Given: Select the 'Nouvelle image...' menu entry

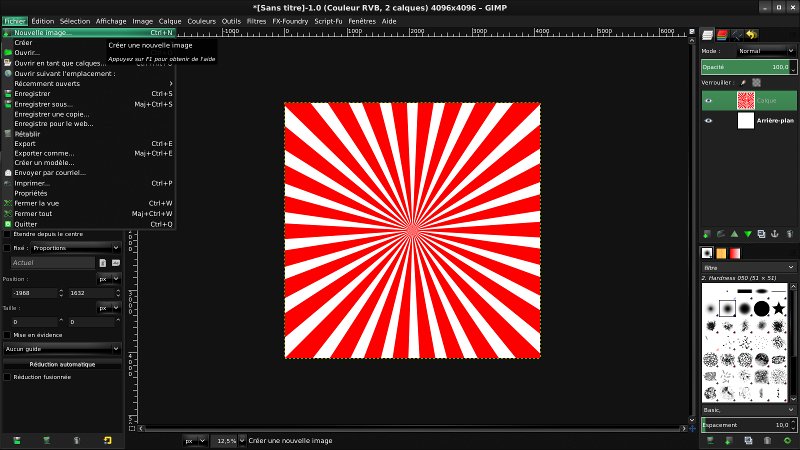Looking at the screenshot, I should [89, 33].
